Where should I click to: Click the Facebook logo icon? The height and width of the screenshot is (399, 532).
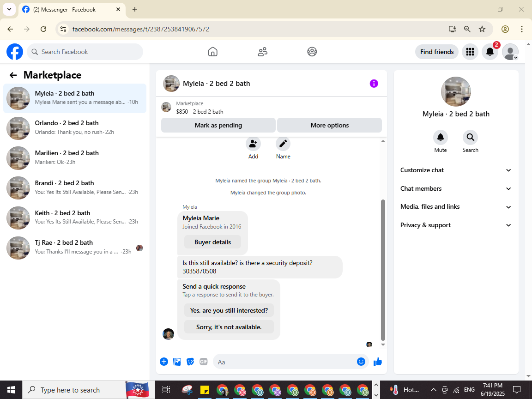coord(15,52)
